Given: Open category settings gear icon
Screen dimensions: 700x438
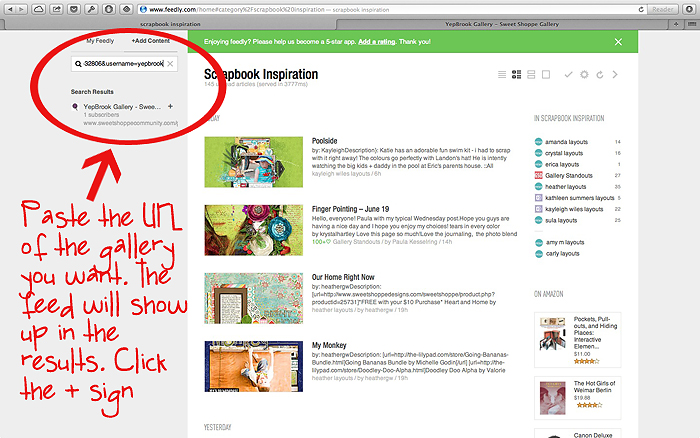Looking at the screenshot, I should pyautogui.click(x=584, y=75).
